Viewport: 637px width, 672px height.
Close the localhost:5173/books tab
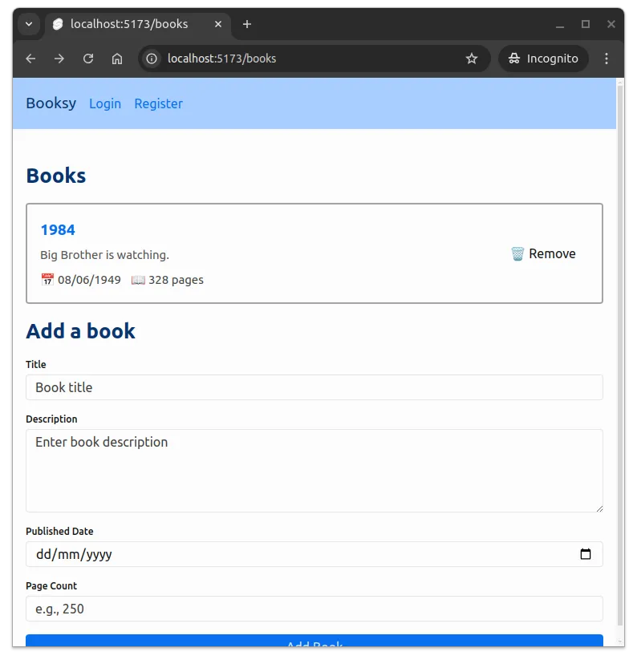pyautogui.click(x=218, y=24)
